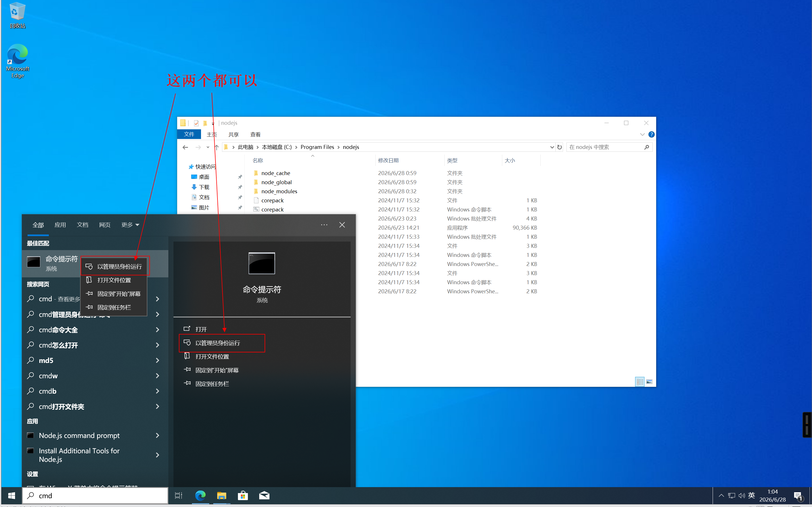This screenshot has height=507, width=812.
Task: Click new folder icon in quick access toolbar
Action: point(205,123)
